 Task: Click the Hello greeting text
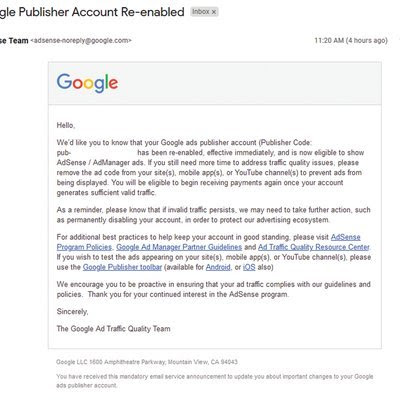(66, 125)
